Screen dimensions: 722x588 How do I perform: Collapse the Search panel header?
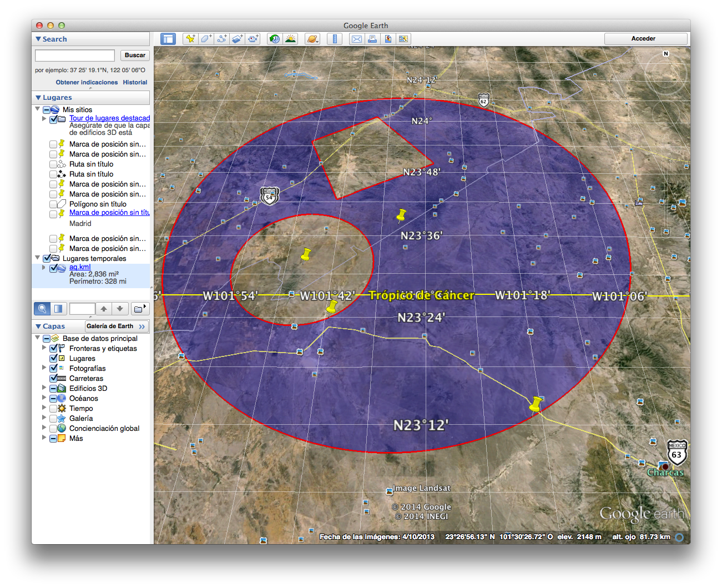pyautogui.click(x=37, y=39)
